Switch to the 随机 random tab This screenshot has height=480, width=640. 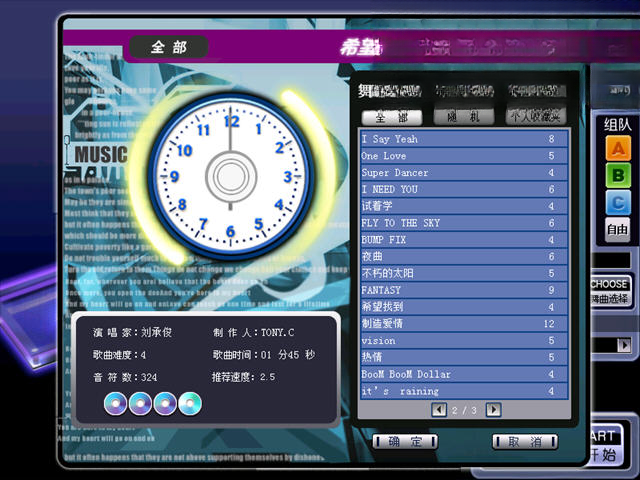(x=464, y=117)
